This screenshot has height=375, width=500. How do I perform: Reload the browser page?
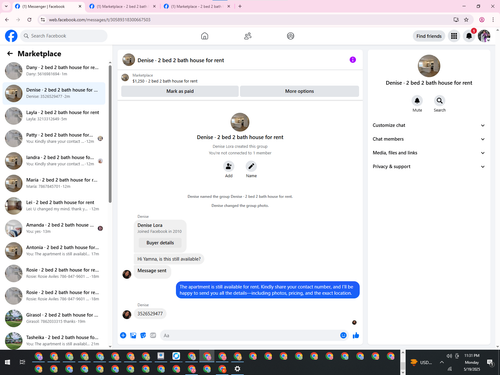[29, 20]
